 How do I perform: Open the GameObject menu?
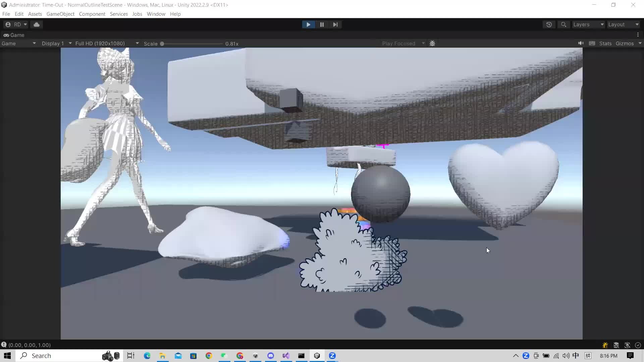pos(60,14)
